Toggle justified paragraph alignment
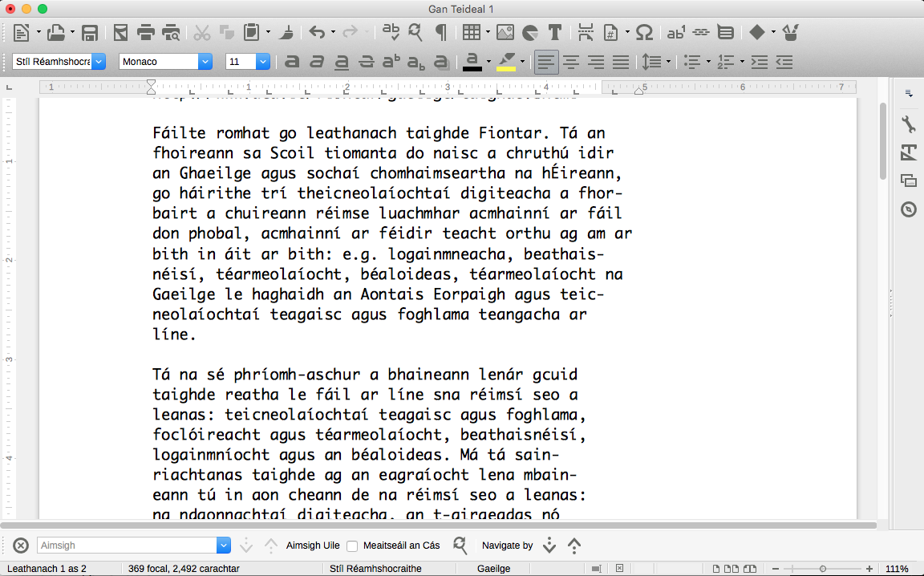The width and height of the screenshot is (924, 576). pyautogui.click(x=620, y=62)
